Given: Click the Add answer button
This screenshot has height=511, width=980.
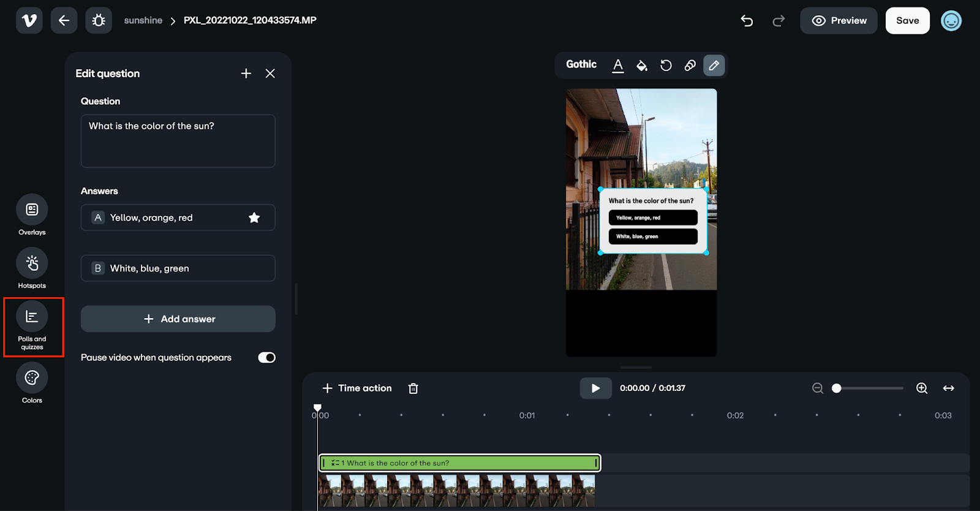Looking at the screenshot, I should 178,319.
